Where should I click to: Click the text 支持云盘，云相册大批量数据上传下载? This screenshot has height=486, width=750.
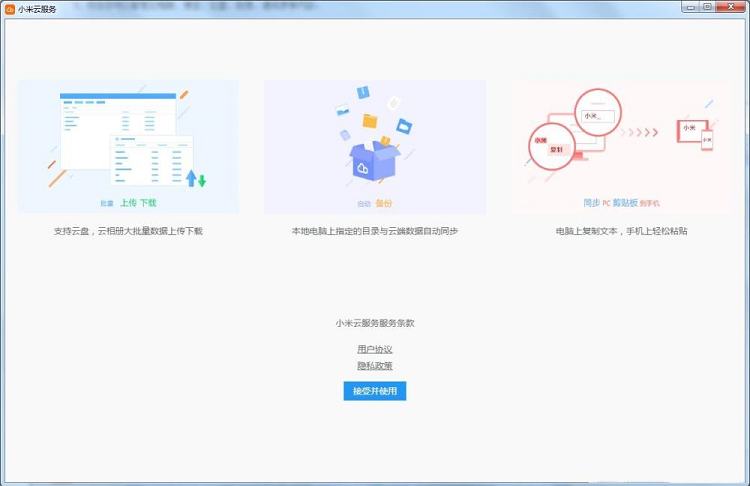[128, 231]
